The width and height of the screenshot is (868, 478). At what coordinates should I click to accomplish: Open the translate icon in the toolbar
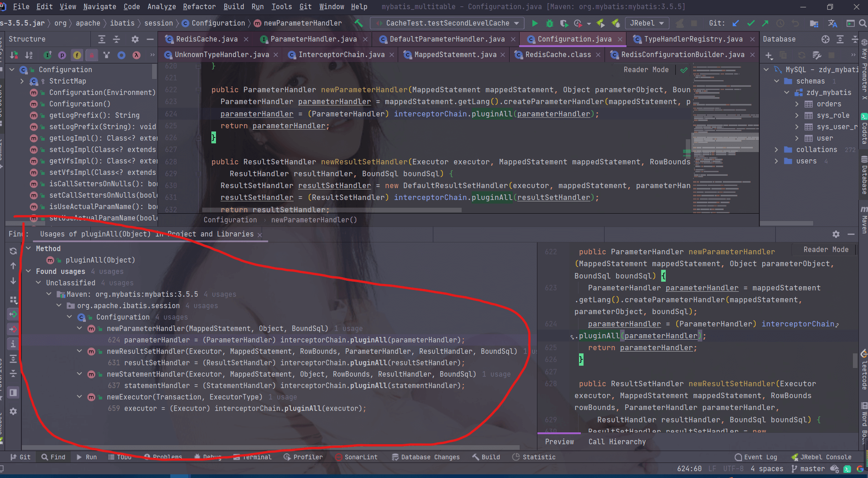coord(832,23)
